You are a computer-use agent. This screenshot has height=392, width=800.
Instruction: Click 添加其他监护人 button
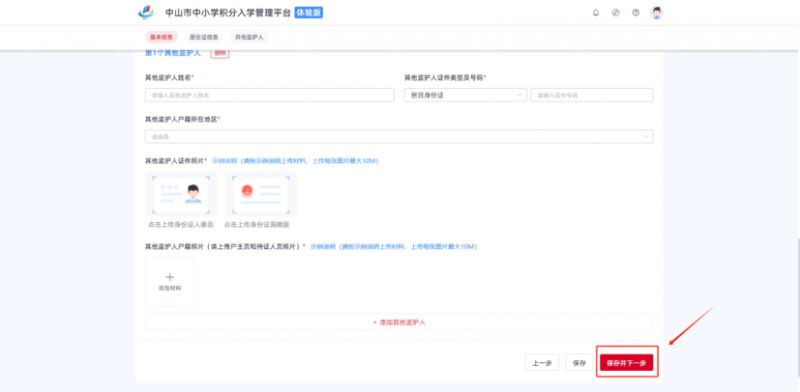[399, 323]
